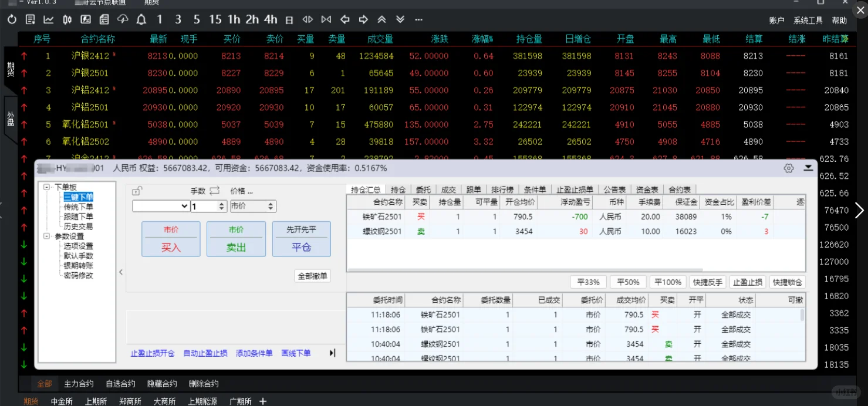Open the 市价 price type dropdown
This screenshot has width=868, height=406.
point(252,206)
